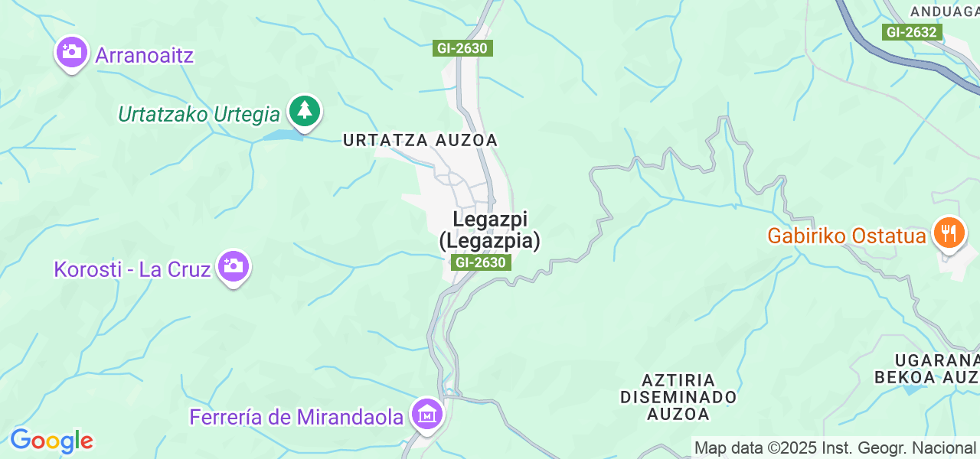
Task: Select the Urtatza Auzoa neighborhood label
Action: click(420, 141)
